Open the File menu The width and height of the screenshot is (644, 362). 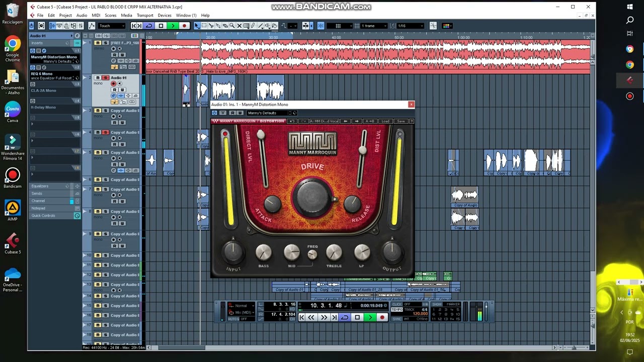[x=40, y=16]
